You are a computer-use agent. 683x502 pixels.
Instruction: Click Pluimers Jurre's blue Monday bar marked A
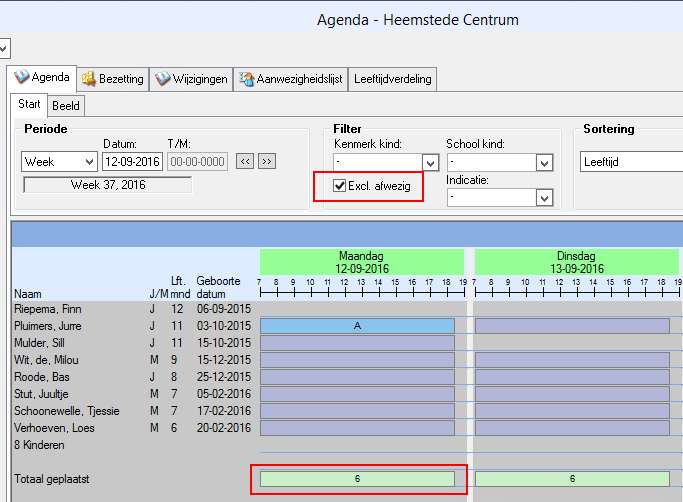[357, 326]
